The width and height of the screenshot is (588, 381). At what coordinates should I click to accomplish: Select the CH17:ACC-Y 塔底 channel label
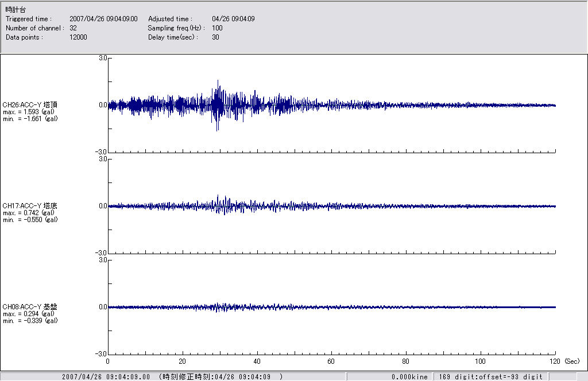tap(30, 206)
